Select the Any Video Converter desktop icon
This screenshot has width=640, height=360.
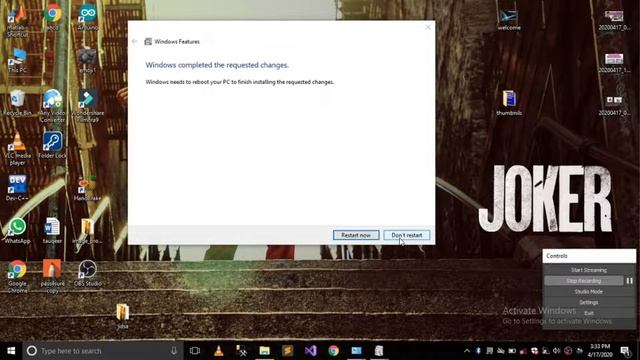[x=53, y=106]
